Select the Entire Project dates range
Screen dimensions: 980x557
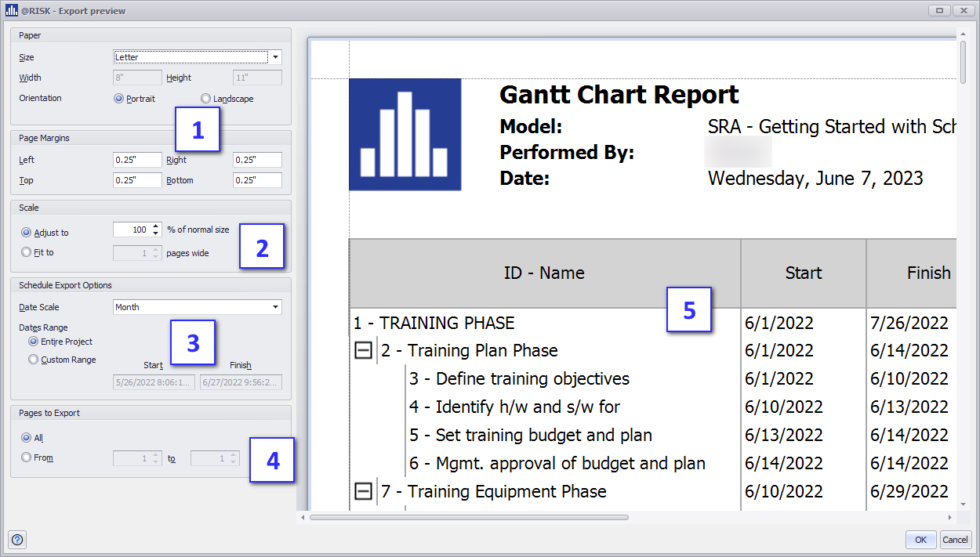point(33,342)
